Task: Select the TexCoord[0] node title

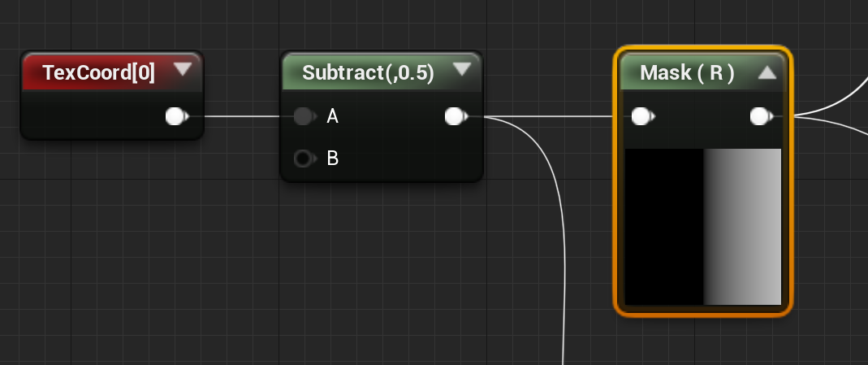Action: (98, 72)
